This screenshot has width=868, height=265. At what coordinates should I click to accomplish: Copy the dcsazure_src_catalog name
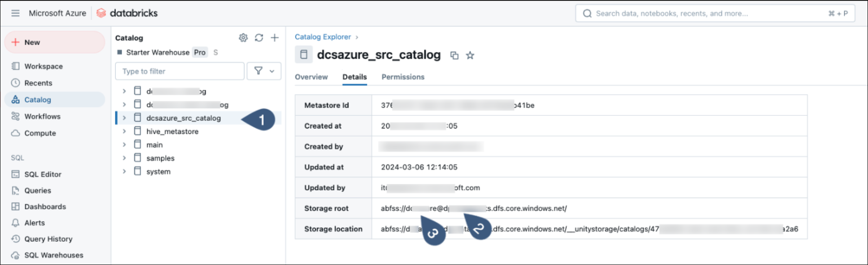click(454, 55)
